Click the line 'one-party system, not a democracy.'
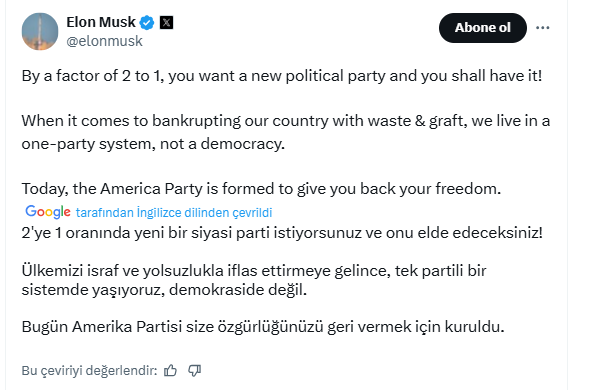 pyautogui.click(x=153, y=144)
